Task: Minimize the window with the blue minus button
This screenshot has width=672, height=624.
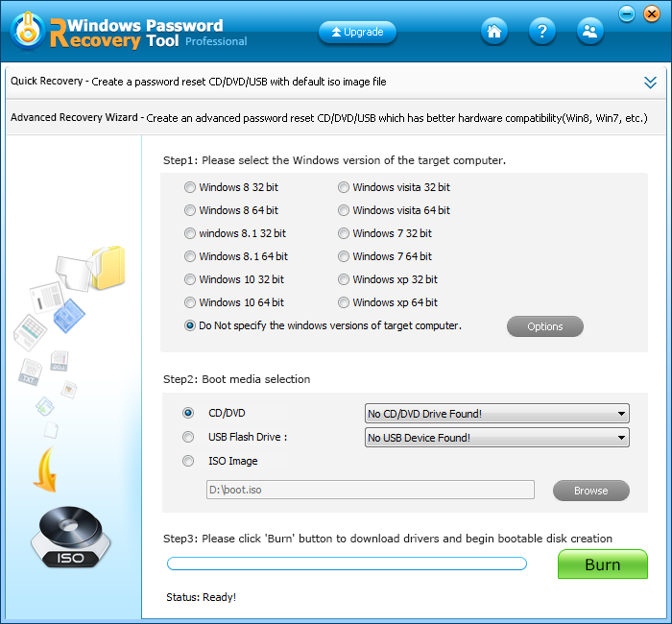Action: coord(627,13)
